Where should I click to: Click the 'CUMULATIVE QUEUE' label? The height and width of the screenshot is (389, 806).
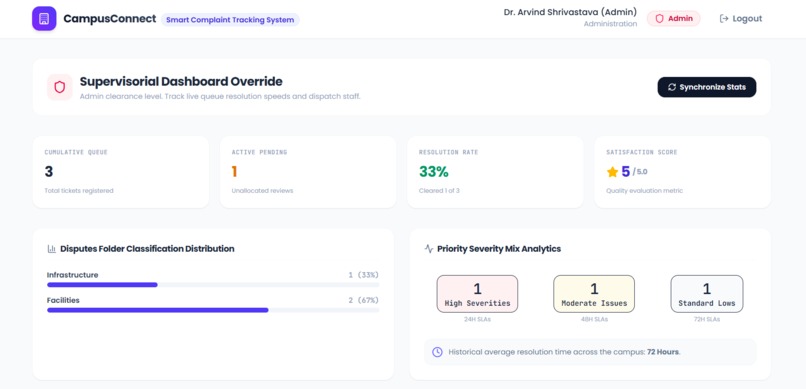76,152
